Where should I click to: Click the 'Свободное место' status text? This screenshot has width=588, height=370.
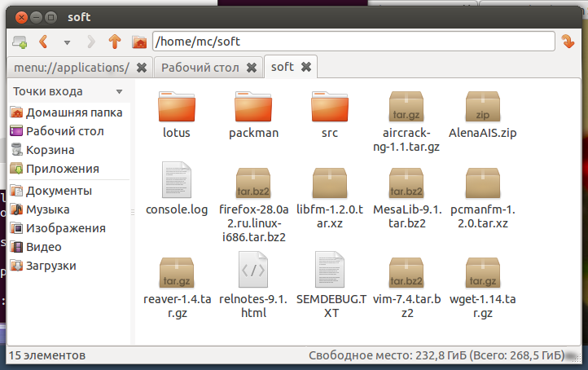click(437, 355)
